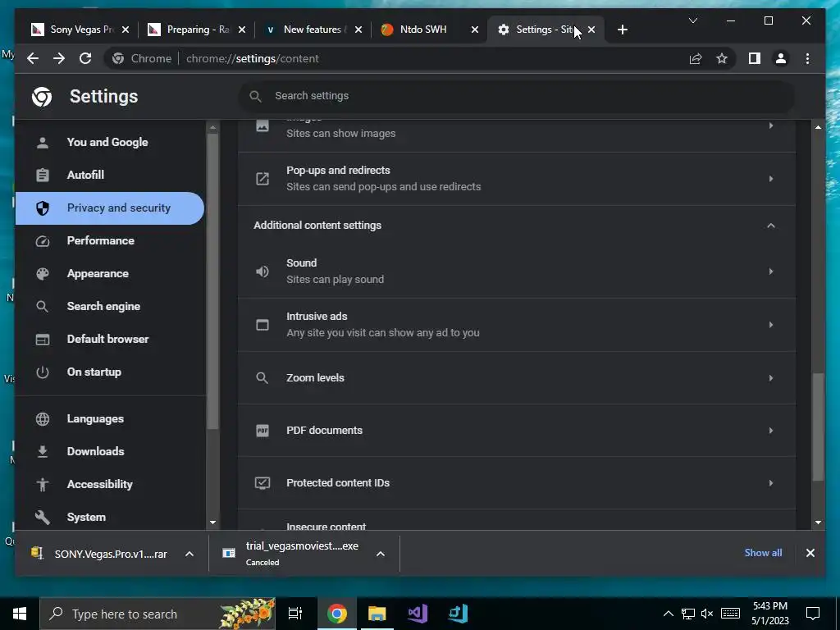Click the magnifier icon in Search settings
Screen dimensions: 840x630
click(x=256, y=97)
